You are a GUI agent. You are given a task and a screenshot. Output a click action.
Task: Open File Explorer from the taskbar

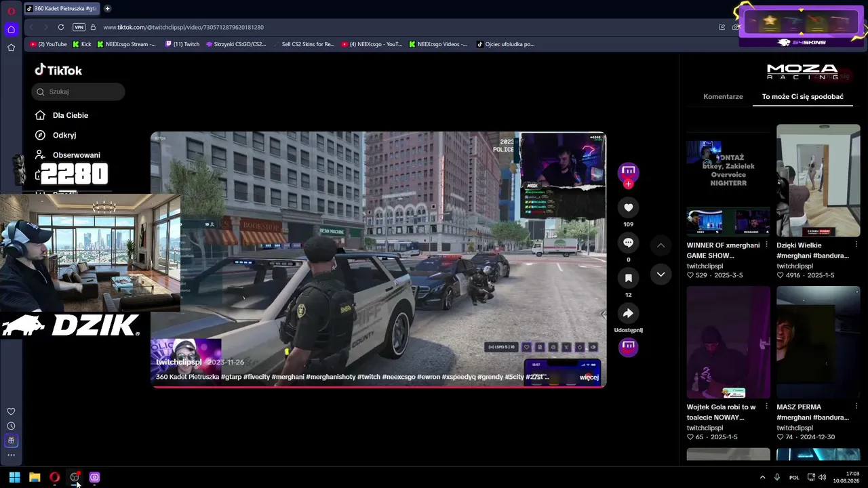click(x=35, y=477)
